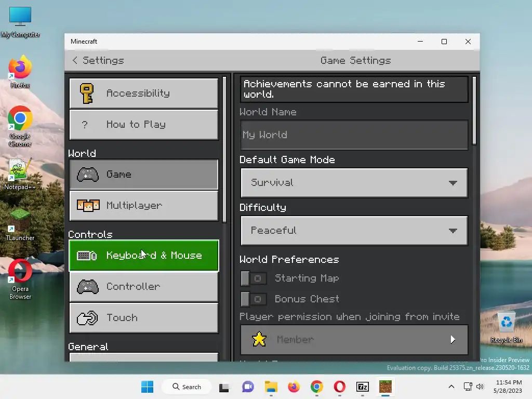Open the clock and date panel
Screen dimensions: 532x399
point(508,387)
